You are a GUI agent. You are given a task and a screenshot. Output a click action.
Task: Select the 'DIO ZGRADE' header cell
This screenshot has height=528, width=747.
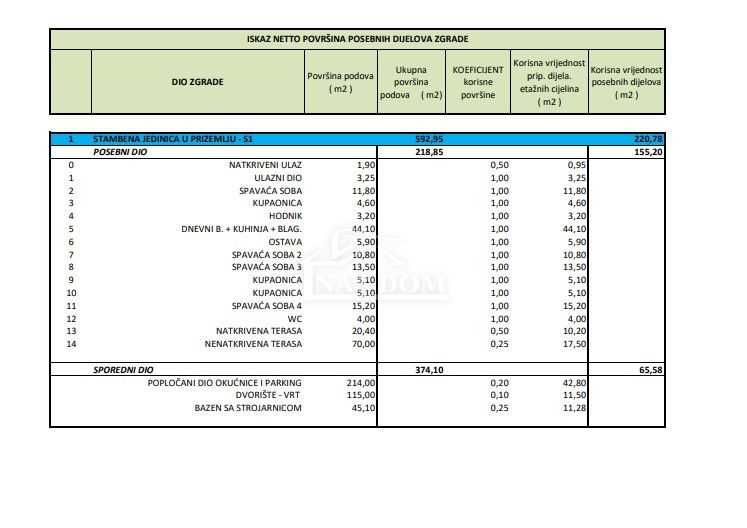point(197,82)
